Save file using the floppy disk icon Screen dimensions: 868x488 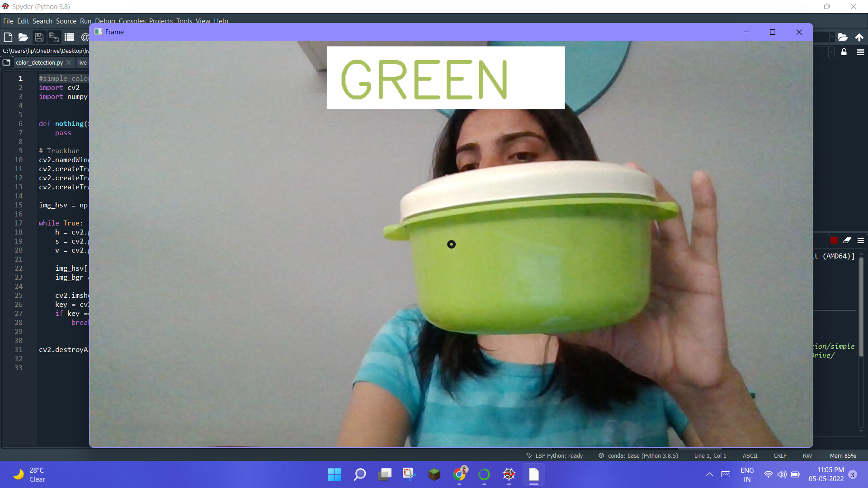[39, 37]
